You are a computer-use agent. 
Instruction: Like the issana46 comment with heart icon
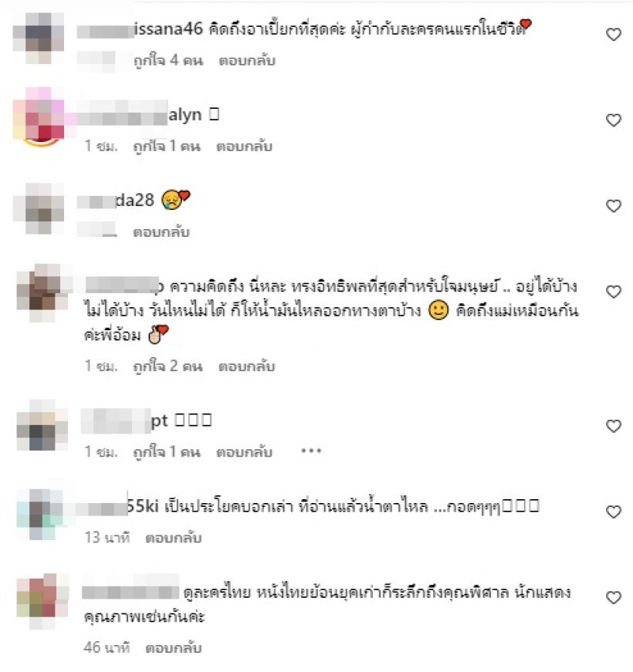pos(613,34)
